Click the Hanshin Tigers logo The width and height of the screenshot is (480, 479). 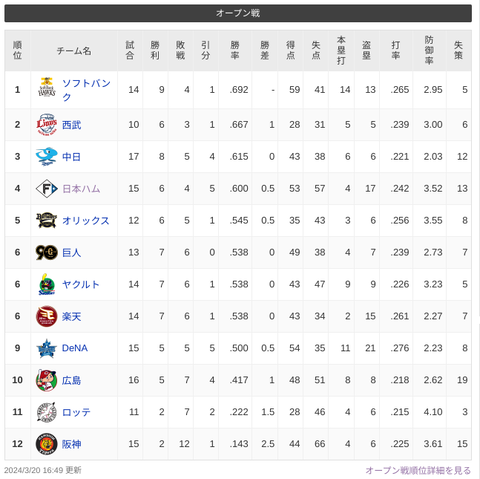point(46,444)
